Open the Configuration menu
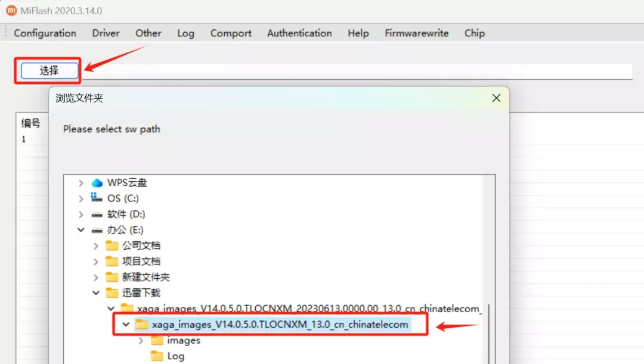644x364 pixels. pyautogui.click(x=45, y=33)
